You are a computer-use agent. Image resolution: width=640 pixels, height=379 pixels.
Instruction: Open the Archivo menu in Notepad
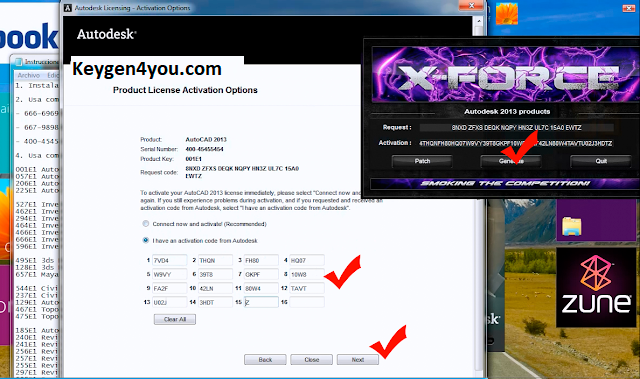coord(28,75)
